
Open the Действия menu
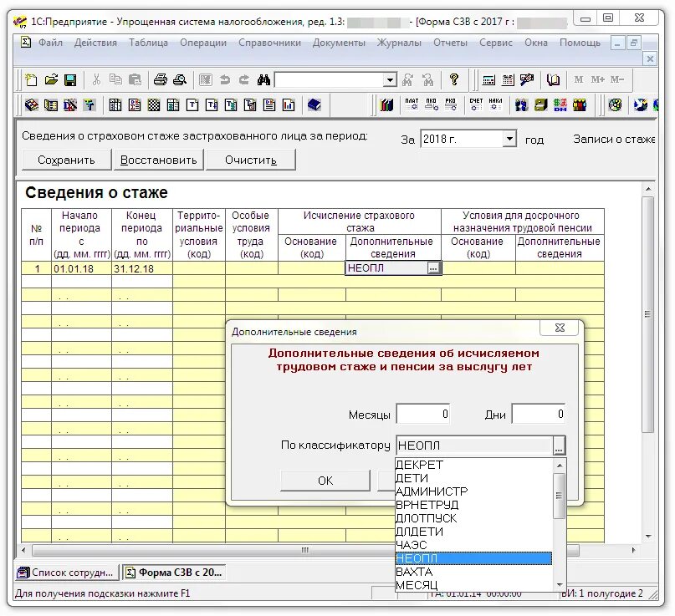[x=95, y=43]
